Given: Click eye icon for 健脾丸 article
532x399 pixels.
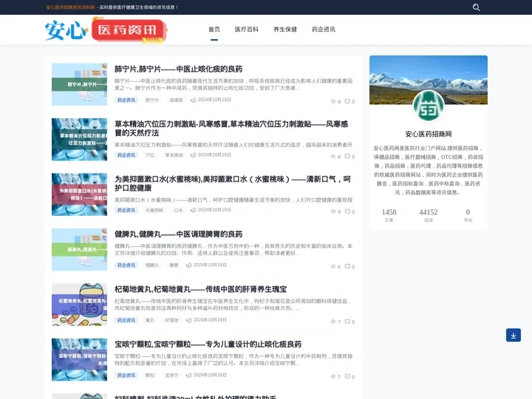Looking at the screenshot, I should (333, 266).
